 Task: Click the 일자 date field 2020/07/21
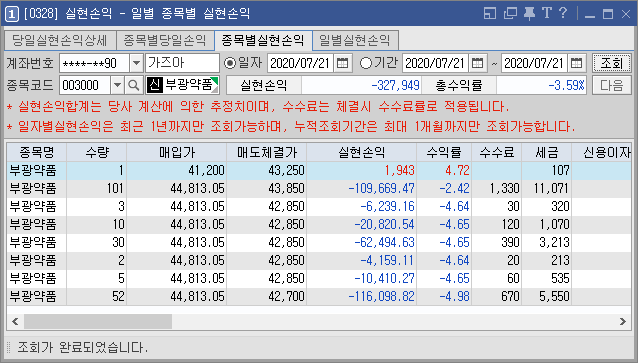coord(301,63)
